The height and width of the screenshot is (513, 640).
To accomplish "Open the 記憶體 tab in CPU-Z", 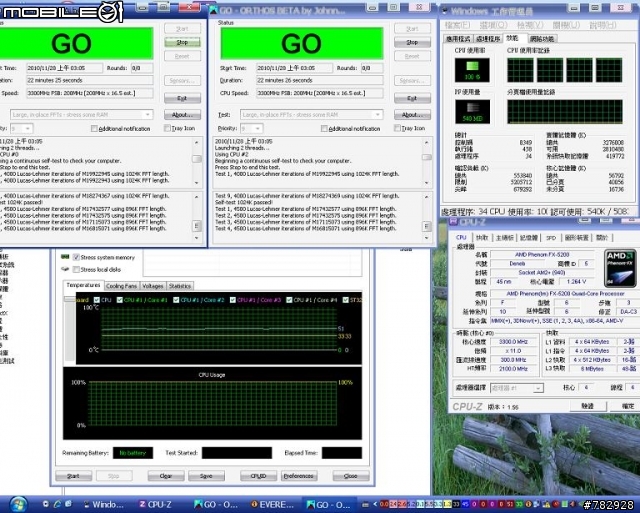I will coord(529,238).
